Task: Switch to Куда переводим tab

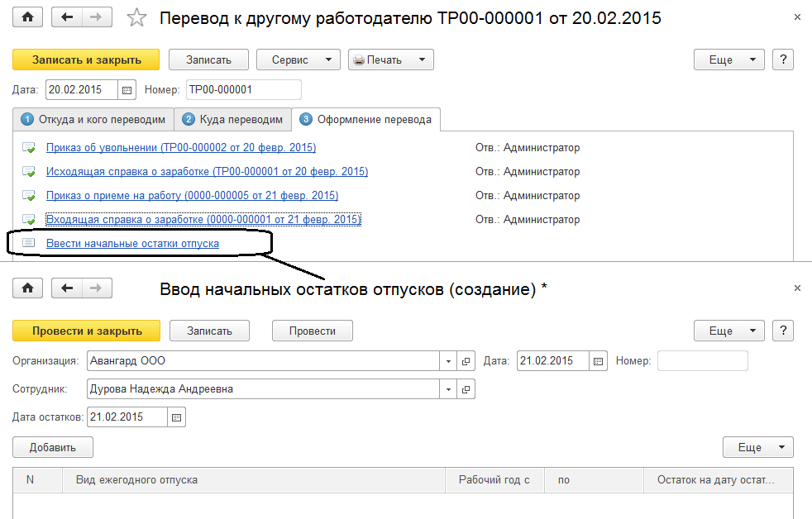Action: [x=234, y=119]
